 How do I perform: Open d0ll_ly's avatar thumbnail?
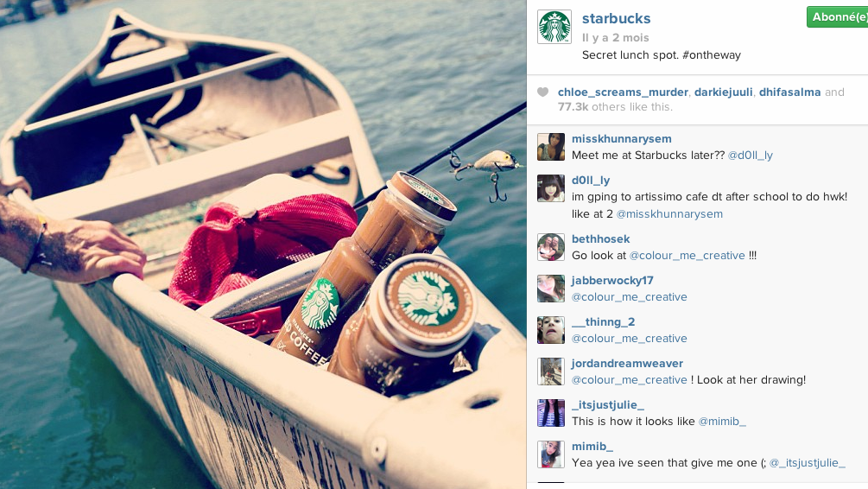(551, 188)
